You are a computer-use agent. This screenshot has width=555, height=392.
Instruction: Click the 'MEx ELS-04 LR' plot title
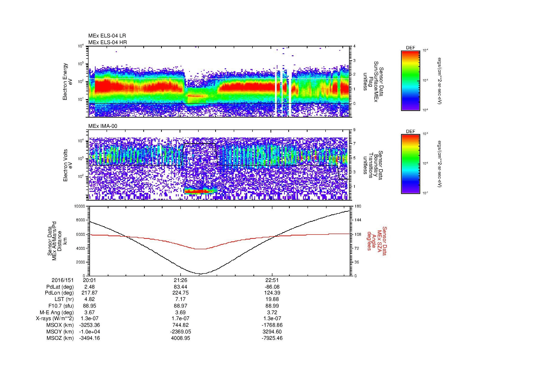[107, 36]
